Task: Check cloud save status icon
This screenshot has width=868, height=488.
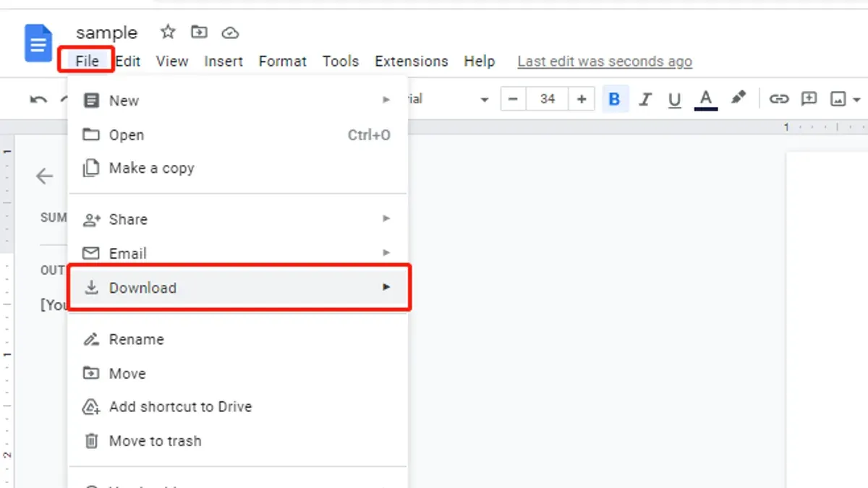Action: click(230, 33)
